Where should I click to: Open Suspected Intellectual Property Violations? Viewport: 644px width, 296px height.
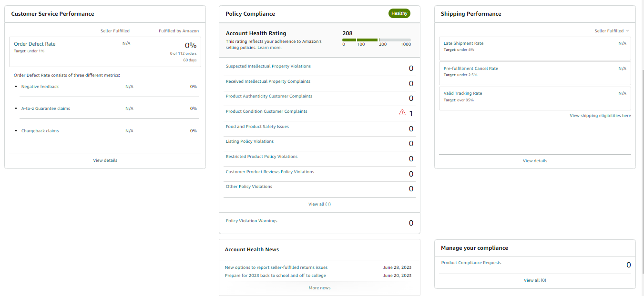[x=268, y=66]
